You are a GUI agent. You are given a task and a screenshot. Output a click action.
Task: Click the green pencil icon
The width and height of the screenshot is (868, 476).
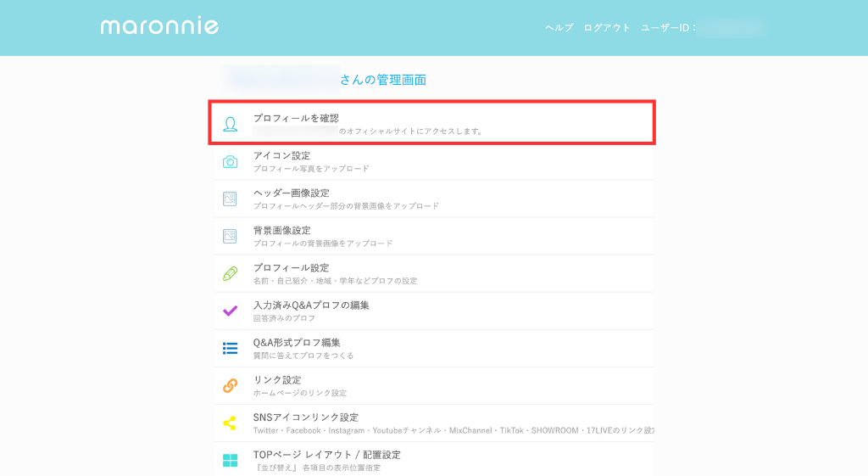click(x=231, y=273)
